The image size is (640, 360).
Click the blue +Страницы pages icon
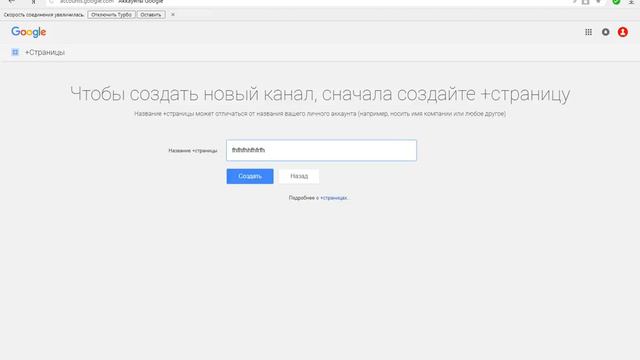coord(15,52)
